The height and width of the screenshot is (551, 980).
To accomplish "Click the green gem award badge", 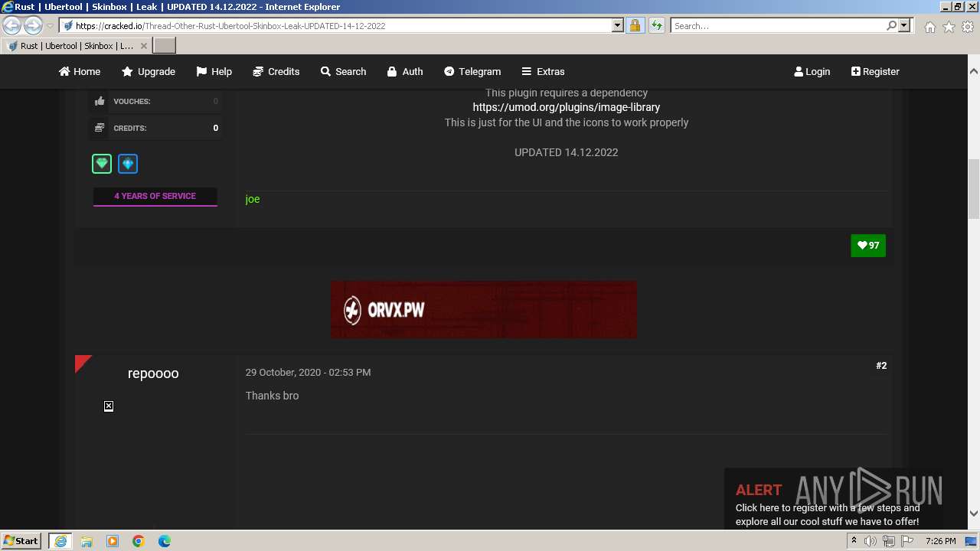I will click(x=102, y=164).
